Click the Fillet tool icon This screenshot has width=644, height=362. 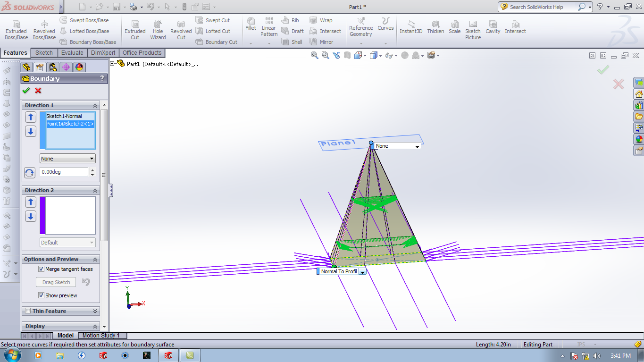(251, 24)
